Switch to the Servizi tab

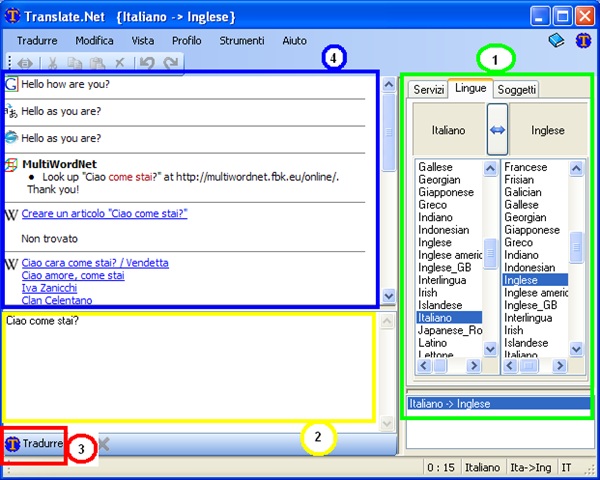[x=428, y=90]
